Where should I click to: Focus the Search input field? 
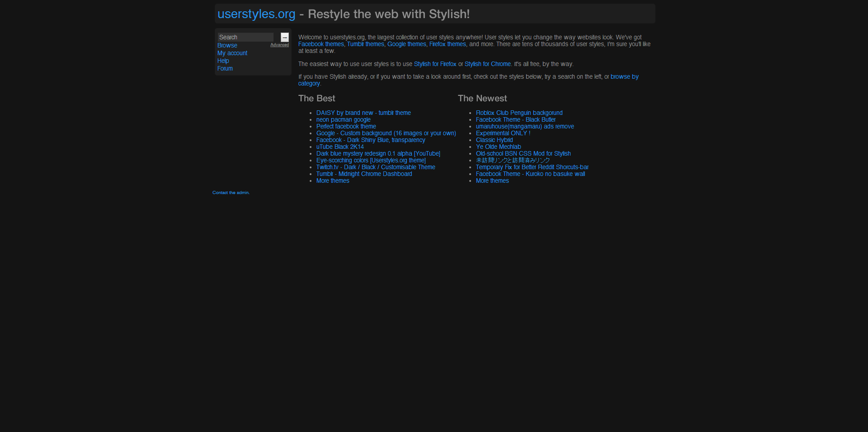[x=245, y=37]
